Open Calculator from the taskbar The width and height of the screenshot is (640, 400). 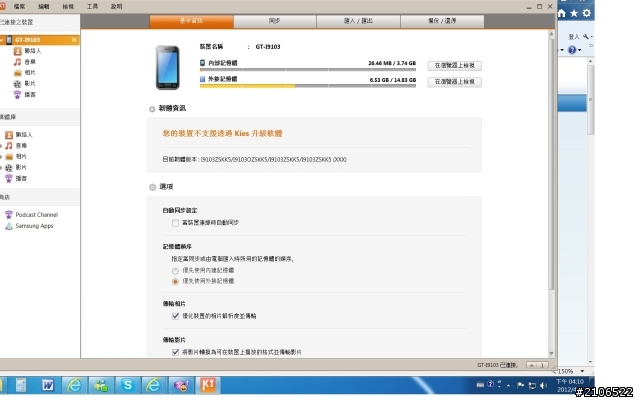21,385
